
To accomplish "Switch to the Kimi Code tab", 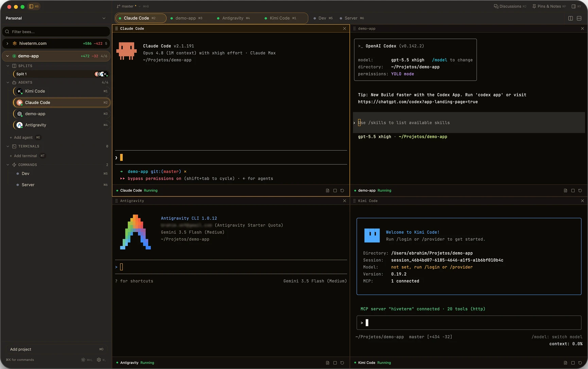I will [280, 18].
